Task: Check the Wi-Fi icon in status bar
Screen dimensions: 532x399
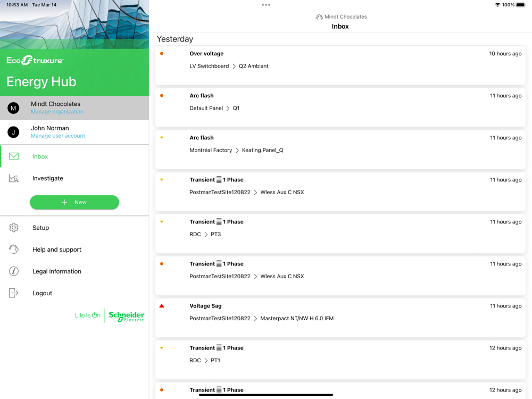Action: click(x=497, y=5)
